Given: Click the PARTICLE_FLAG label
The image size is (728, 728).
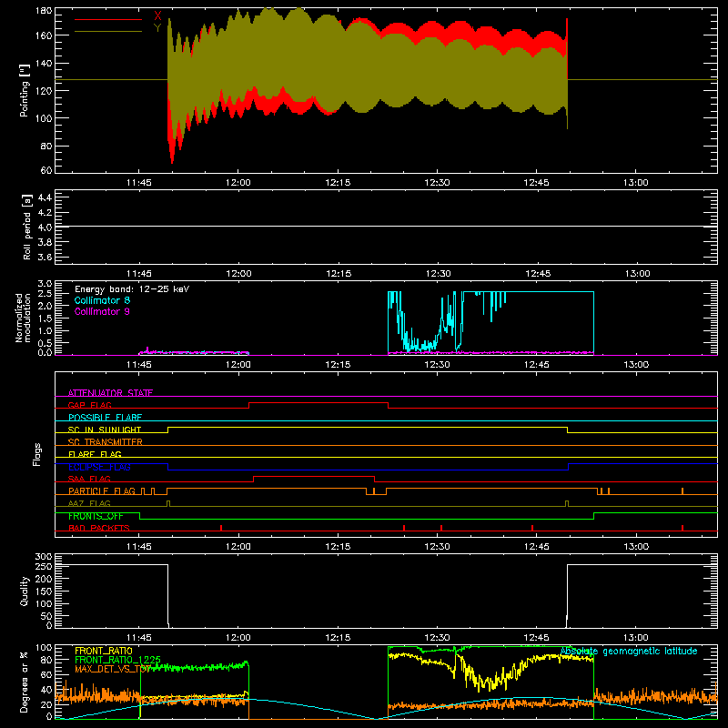Looking at the screenshot, I should point(102,490).
